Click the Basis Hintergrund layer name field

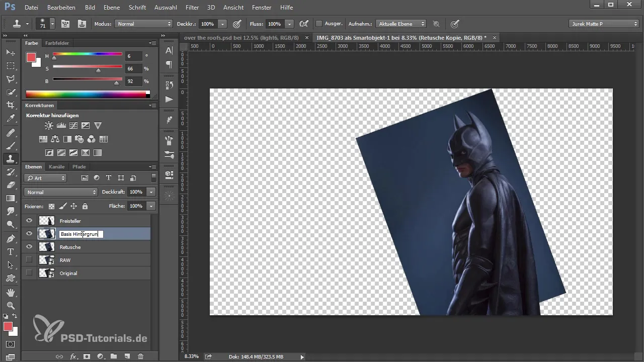point(81,234)
